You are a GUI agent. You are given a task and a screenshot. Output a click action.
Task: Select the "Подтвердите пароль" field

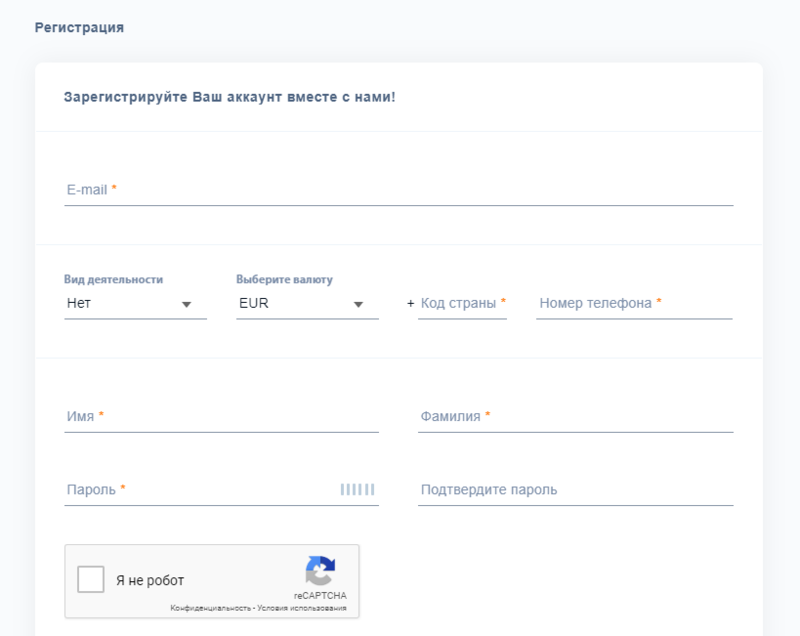pyautogui.click(x=575, y=490)
